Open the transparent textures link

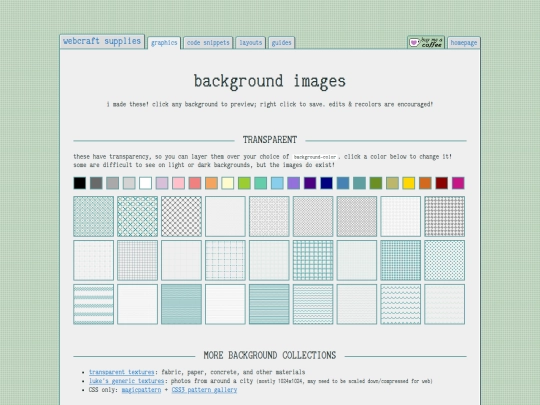coord(122,372)
